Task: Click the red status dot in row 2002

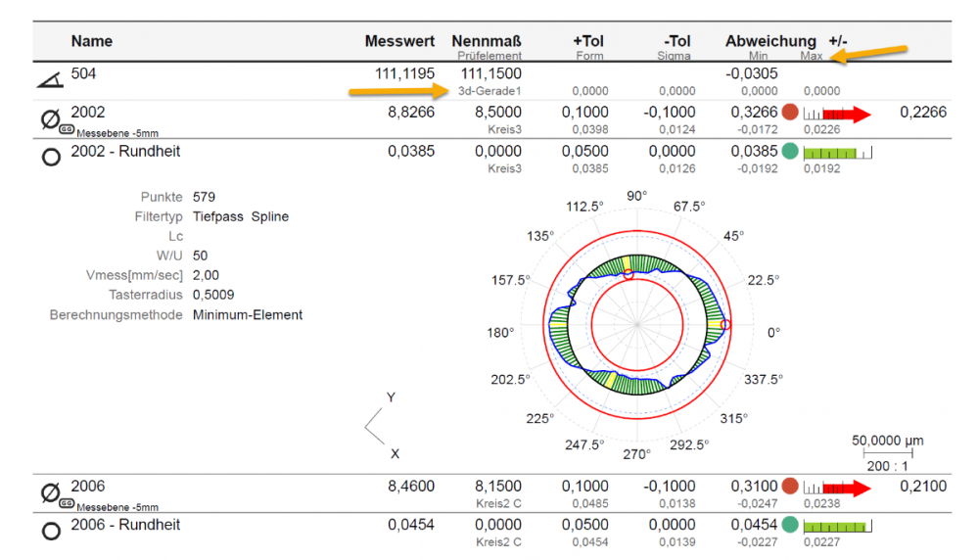Action: [x=789, y=114]
